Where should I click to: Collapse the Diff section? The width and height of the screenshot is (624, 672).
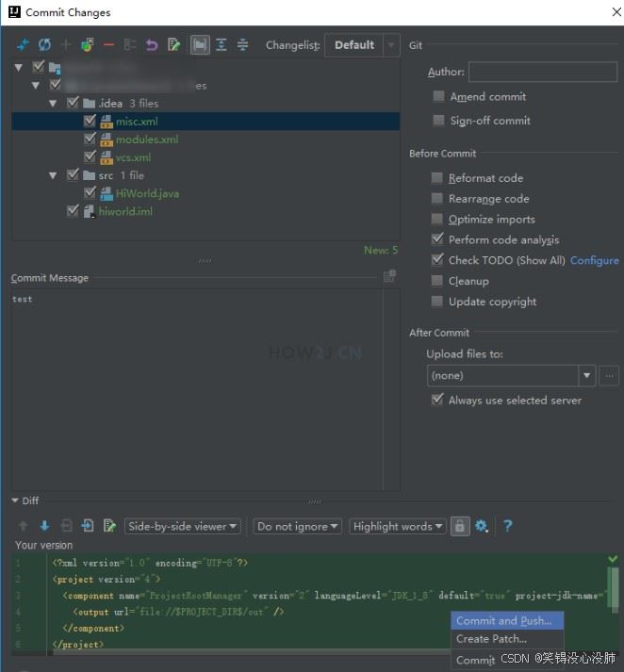pyautogui.click(x=15, y=500)
